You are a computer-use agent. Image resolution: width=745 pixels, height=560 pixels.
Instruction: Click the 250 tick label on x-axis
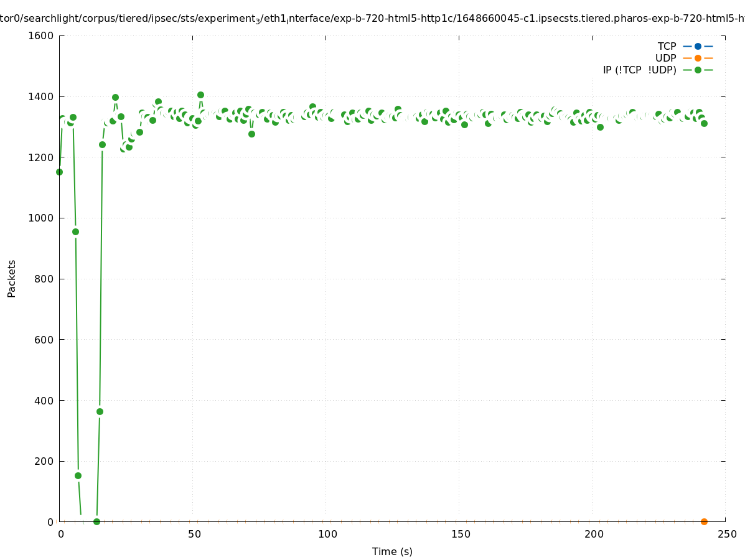point(727,534)
